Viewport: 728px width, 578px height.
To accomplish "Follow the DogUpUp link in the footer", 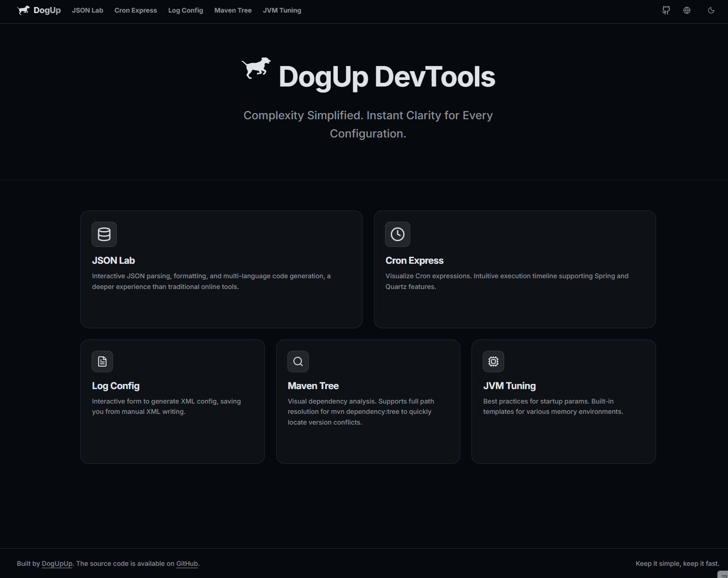I will point(57,564).
